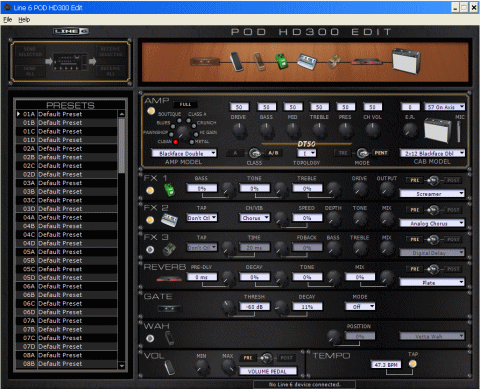Open the Help menu

click(24, 20)
